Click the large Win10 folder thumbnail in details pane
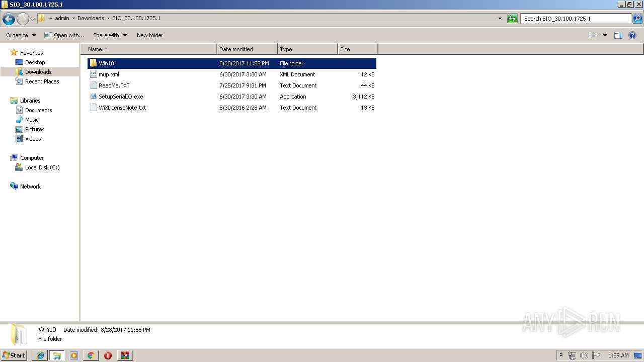644x362 pixels. click(x=19, y=334)
